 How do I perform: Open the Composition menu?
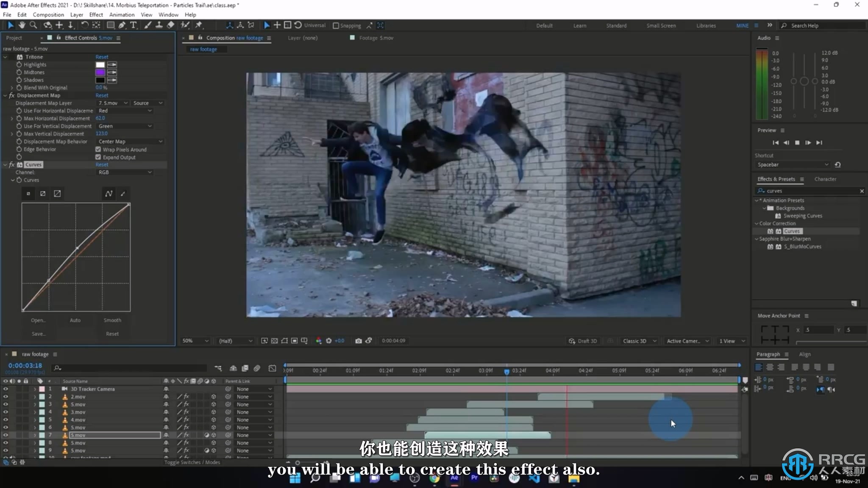tap(48, 14)
